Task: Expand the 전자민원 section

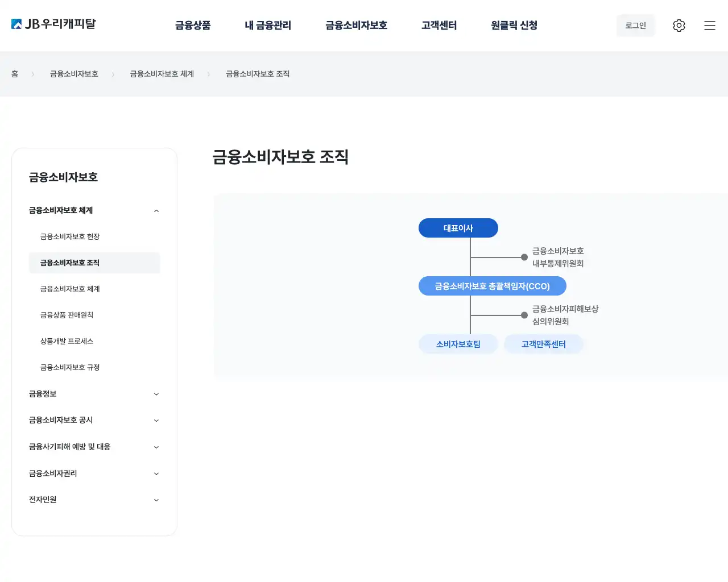Action: click(94, 500)
